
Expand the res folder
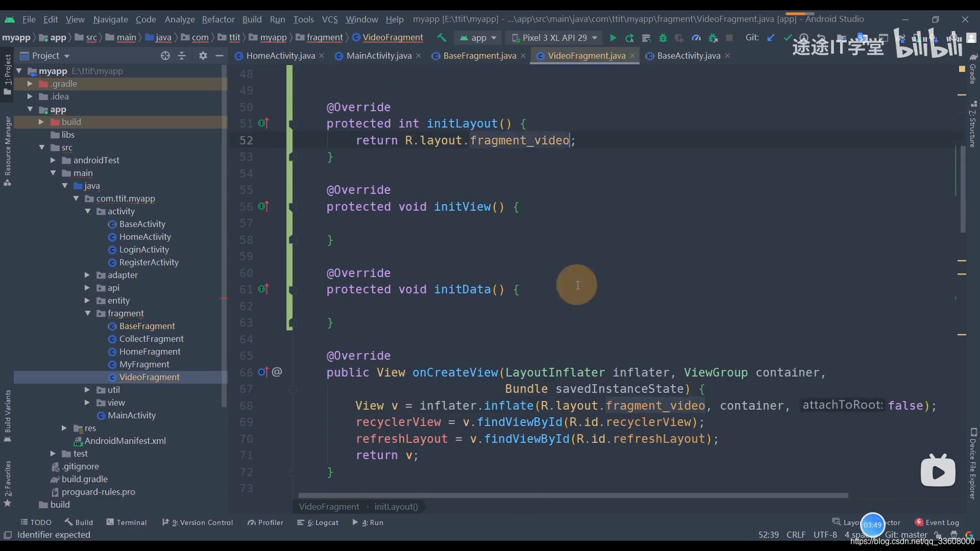pos(64,428)
